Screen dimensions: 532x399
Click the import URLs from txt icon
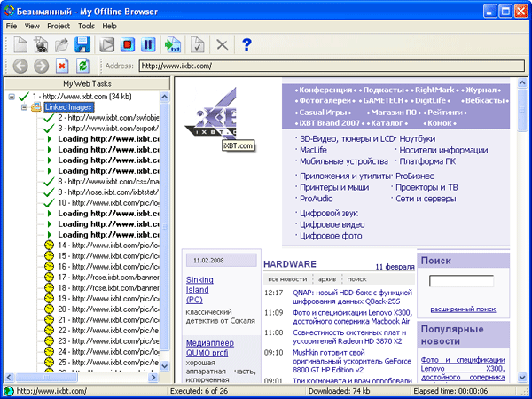[x=173, y=44]
